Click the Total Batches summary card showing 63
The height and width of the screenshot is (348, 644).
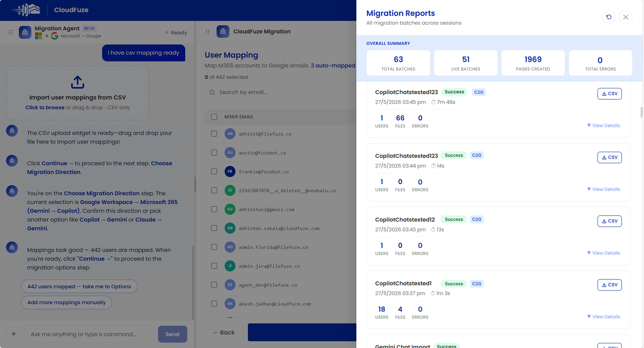[x=398, y=63]
